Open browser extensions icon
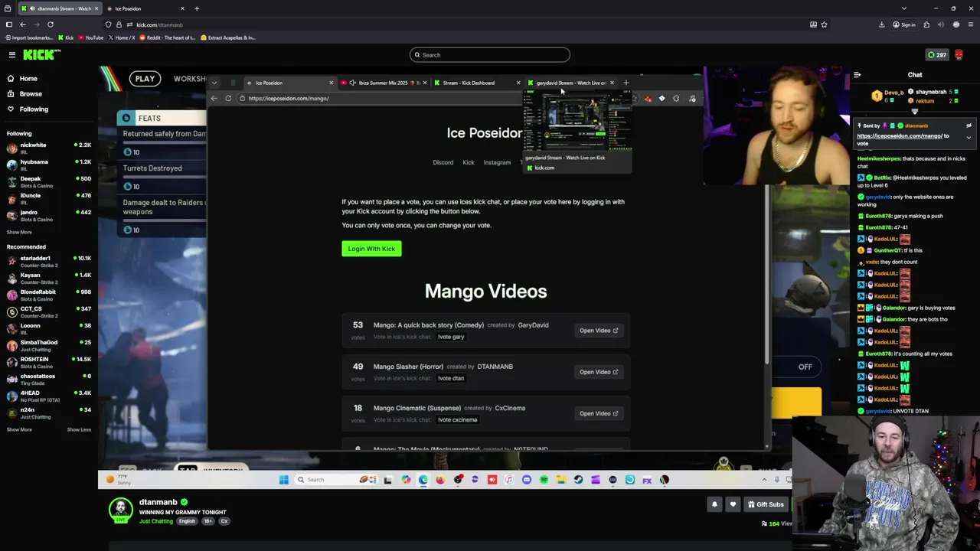The height and width of the screenshot is (551, 980). coord(926,24)
